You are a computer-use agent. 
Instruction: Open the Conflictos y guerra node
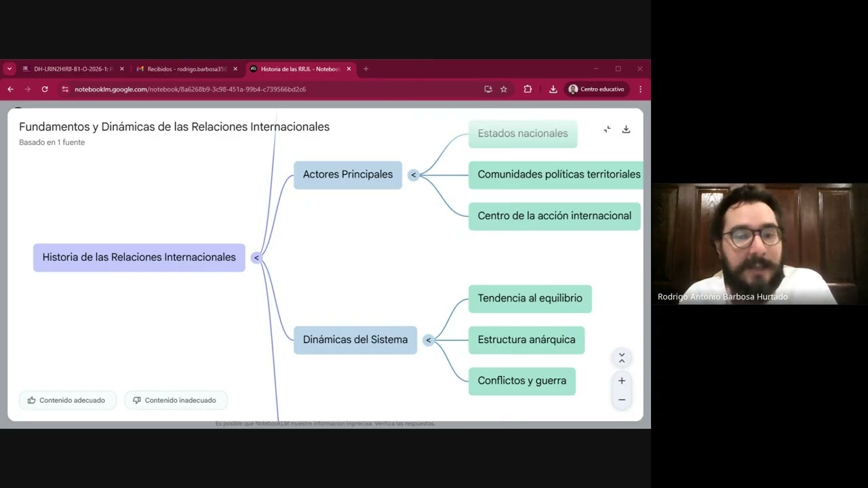point(522,381)
